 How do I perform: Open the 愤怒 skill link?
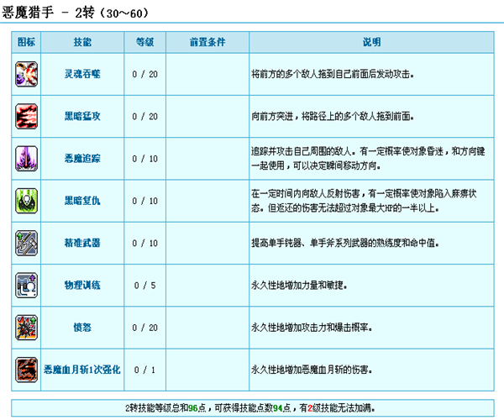(x=82, y=328)
